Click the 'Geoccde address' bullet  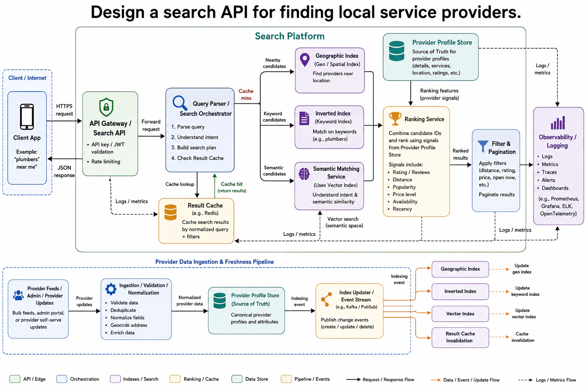pyautogui.click(x=126, y=325)
